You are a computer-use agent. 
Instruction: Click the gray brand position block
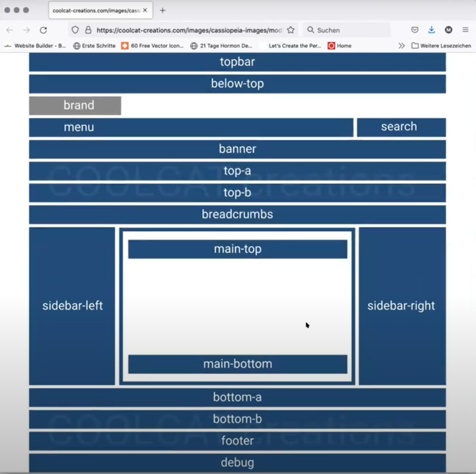click(x=75, y=105)
